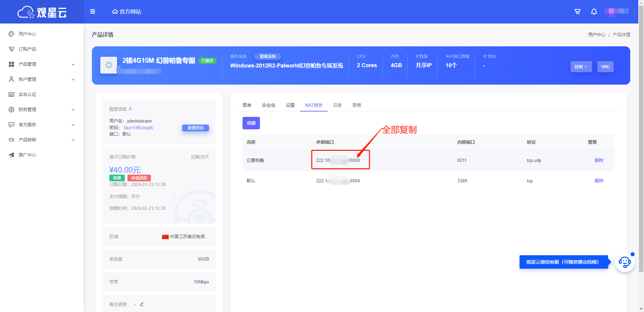Switch to the 设置 tab
The width and height of the screenshot is (644, 312).
click(290, 105)
